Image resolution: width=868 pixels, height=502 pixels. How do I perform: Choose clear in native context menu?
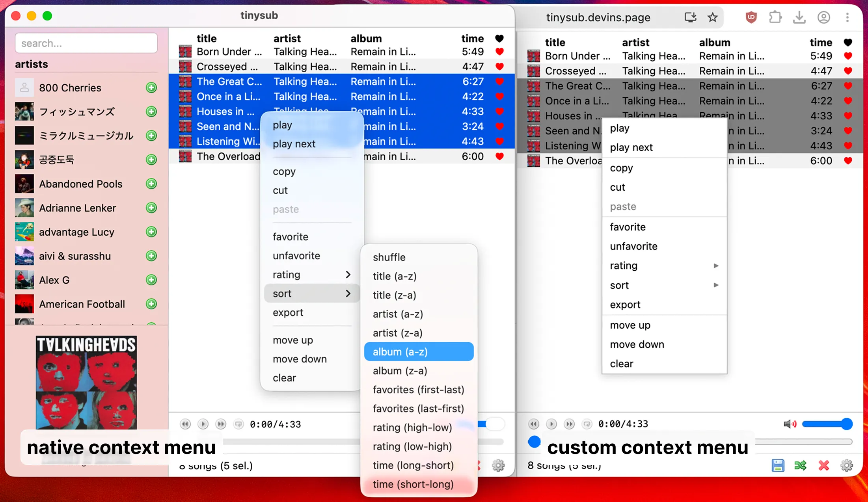coord(311,377)
